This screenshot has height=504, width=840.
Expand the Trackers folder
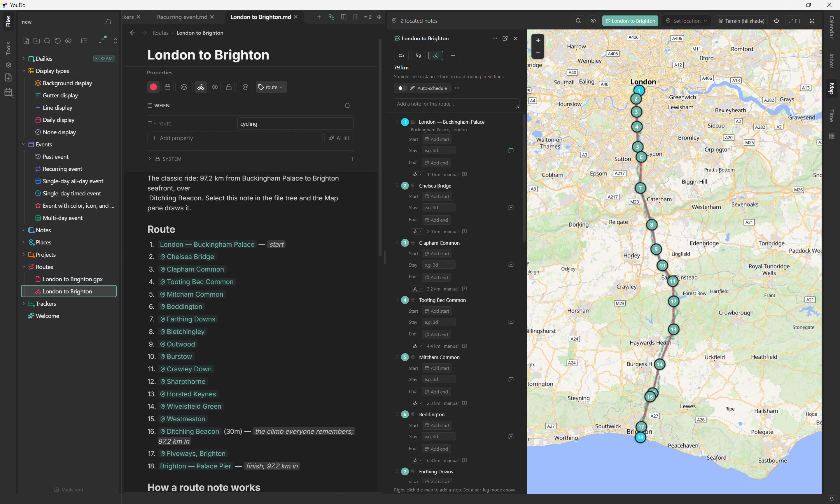tap(23, 304)
